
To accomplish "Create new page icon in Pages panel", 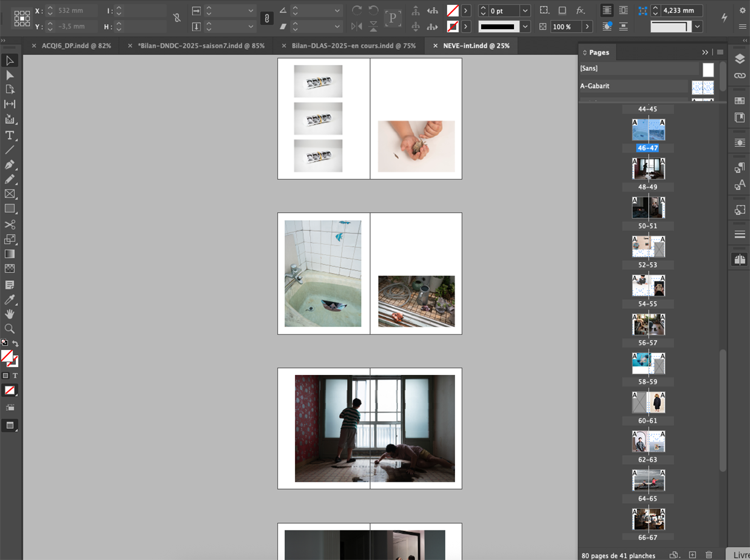I will [692, 555].
